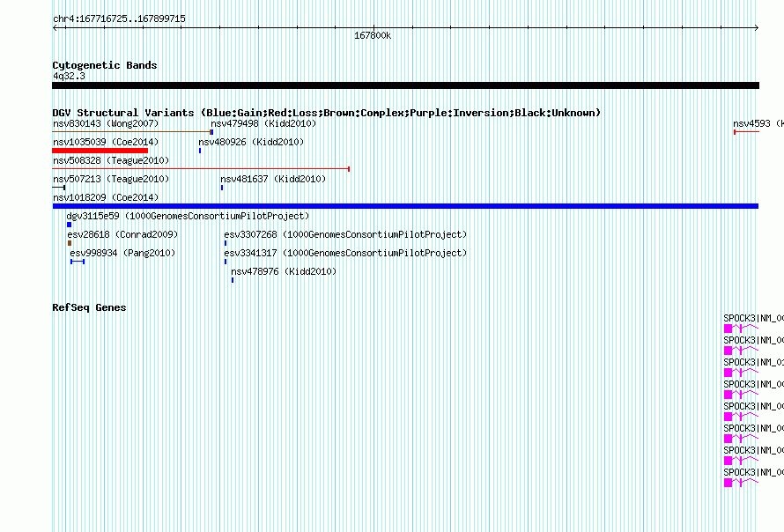
Task: Select the long blue nsv1018209 gain bar
Action: point(405,206)
